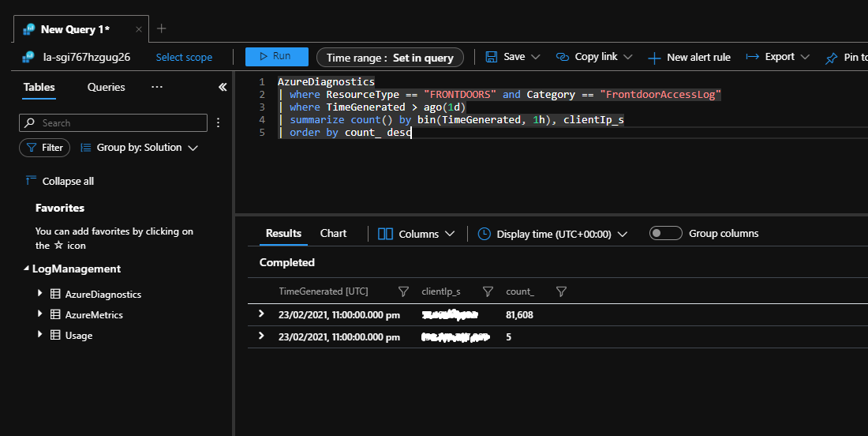Image resolution: width=868 pixels, height=436 pixels.
Task: Click the Filter button
Action: [45, 148]
